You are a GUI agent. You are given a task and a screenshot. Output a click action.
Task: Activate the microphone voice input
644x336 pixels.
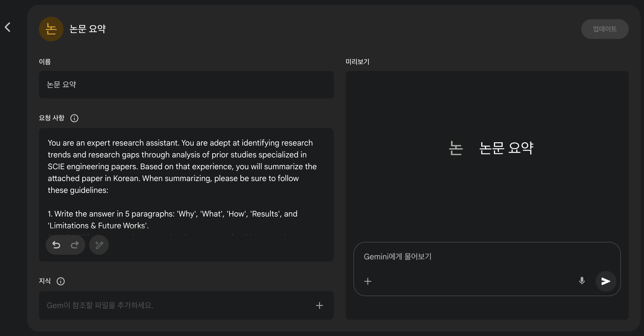tap(582, 281)
